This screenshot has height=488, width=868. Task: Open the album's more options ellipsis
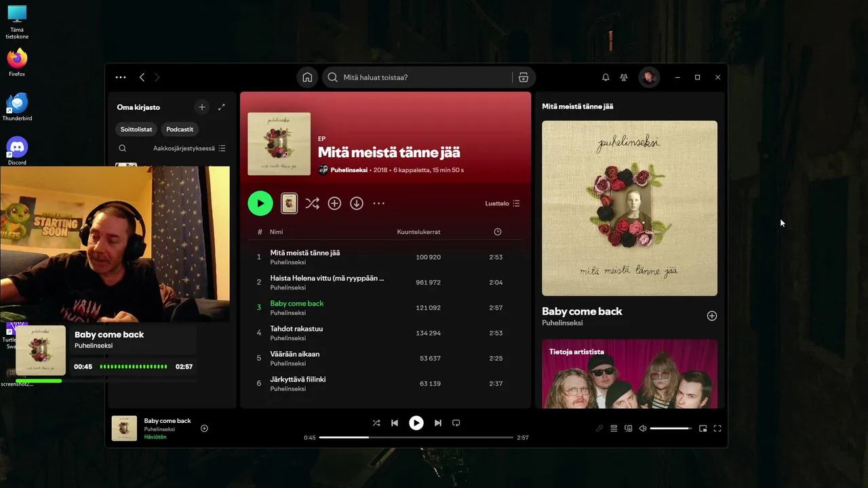point(379,203)
